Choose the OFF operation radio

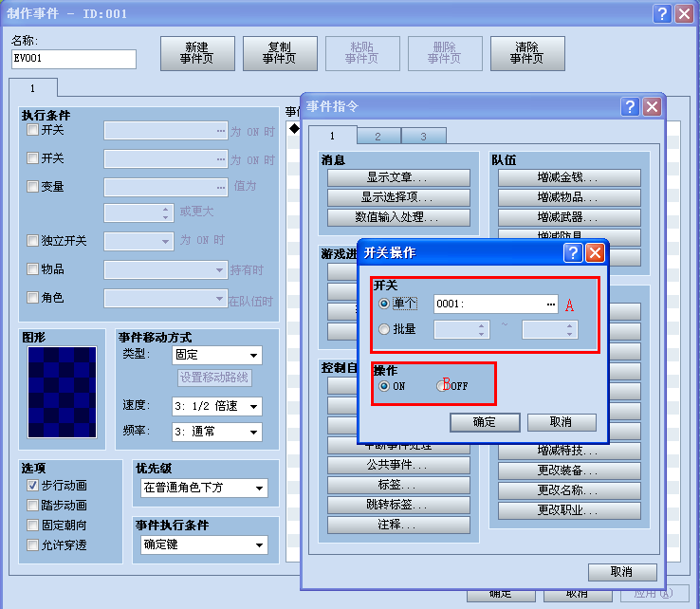(441, 386)
